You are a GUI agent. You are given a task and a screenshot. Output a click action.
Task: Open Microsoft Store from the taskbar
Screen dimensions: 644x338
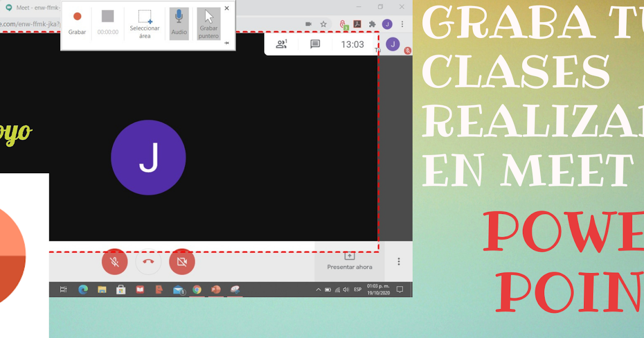tap(121, 290)
